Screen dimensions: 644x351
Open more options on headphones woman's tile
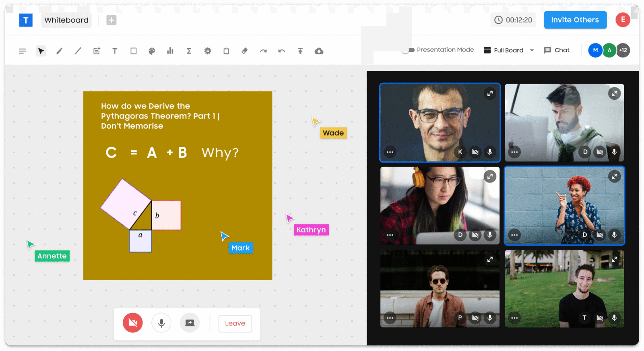(390, 235)
